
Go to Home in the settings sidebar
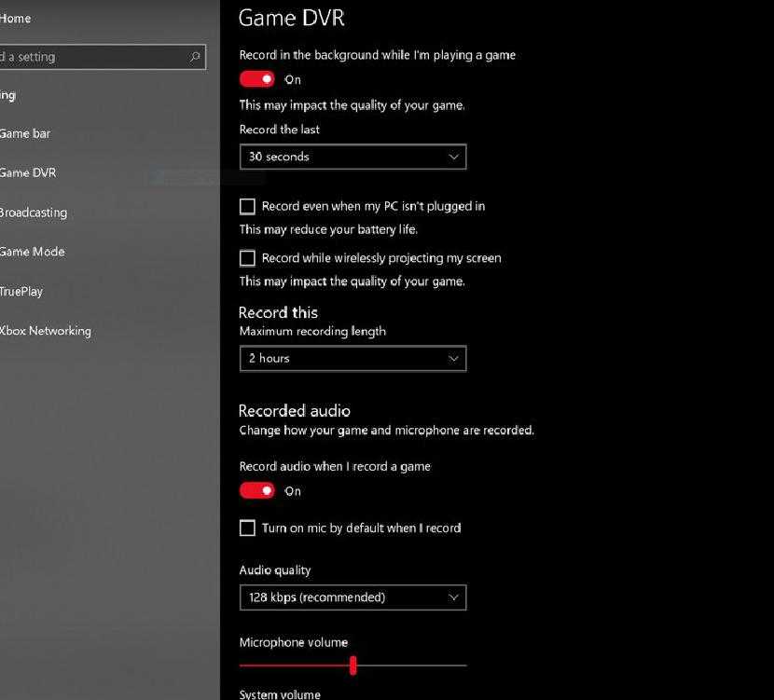[x=15, y=19]
